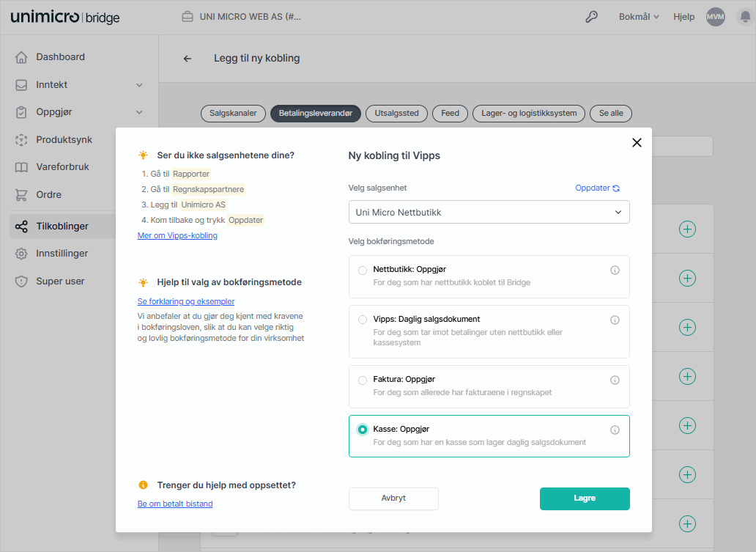Switch to the Utsalgssted tab
Screen dimensions: 756x552
(396, 114)
